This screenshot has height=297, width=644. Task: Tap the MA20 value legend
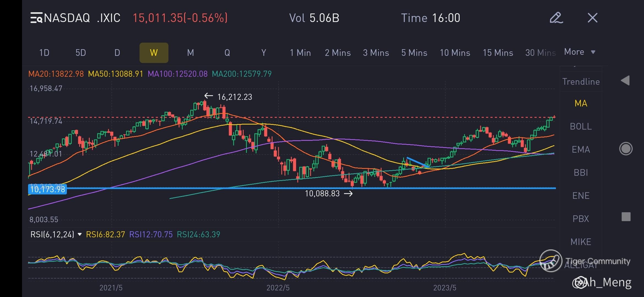(56, 74)
